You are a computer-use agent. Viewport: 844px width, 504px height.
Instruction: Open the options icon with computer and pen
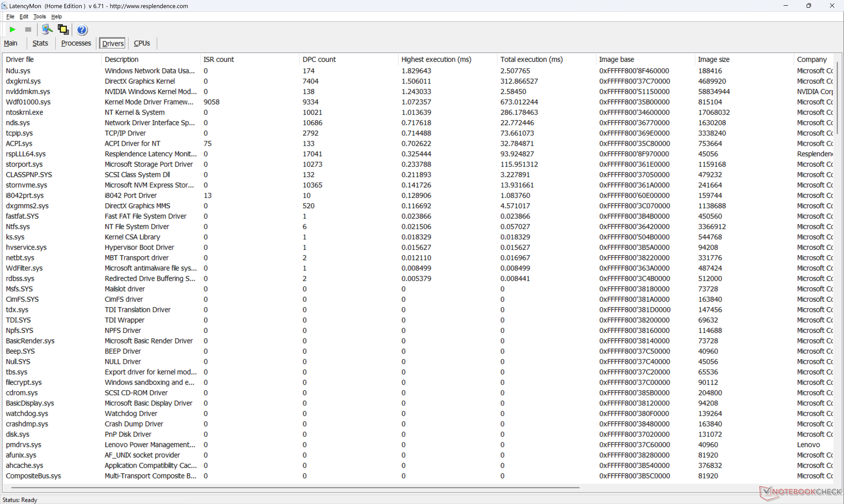(47, 29)
